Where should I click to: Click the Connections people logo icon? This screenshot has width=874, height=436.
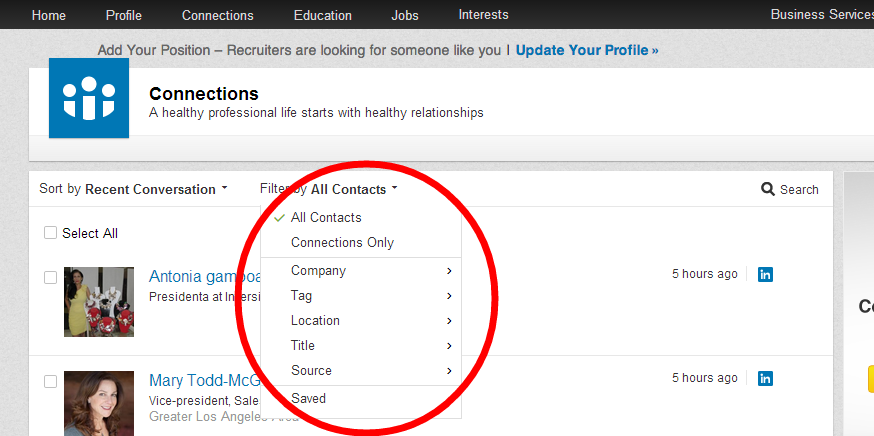89,98
